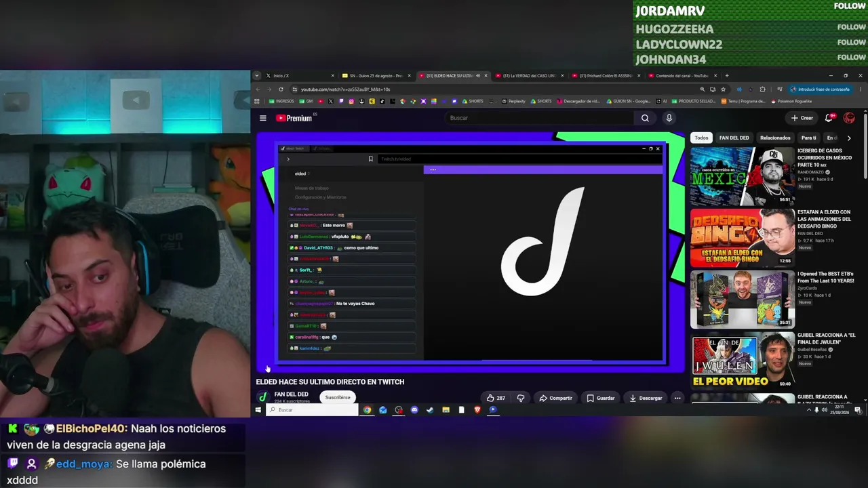Open the Windows notification center icon
The height and width of the screenshot is (488, 868).
click(x=858, y=410)
